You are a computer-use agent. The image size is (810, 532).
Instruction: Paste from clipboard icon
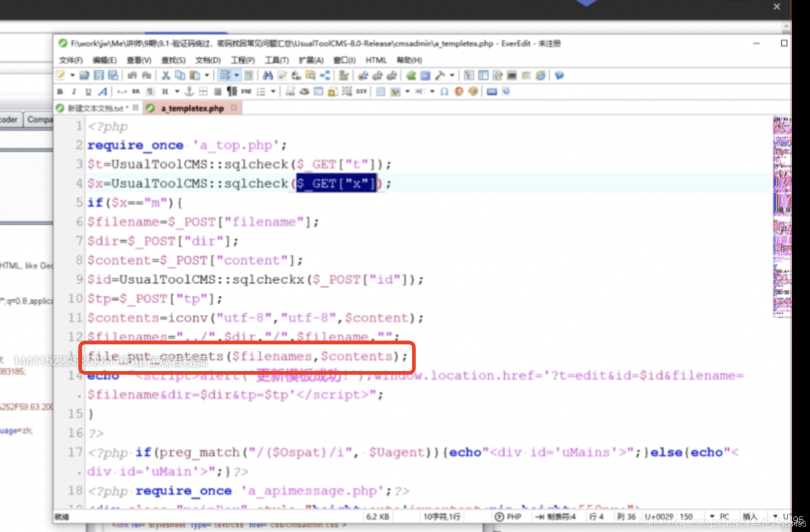(195, 75)
